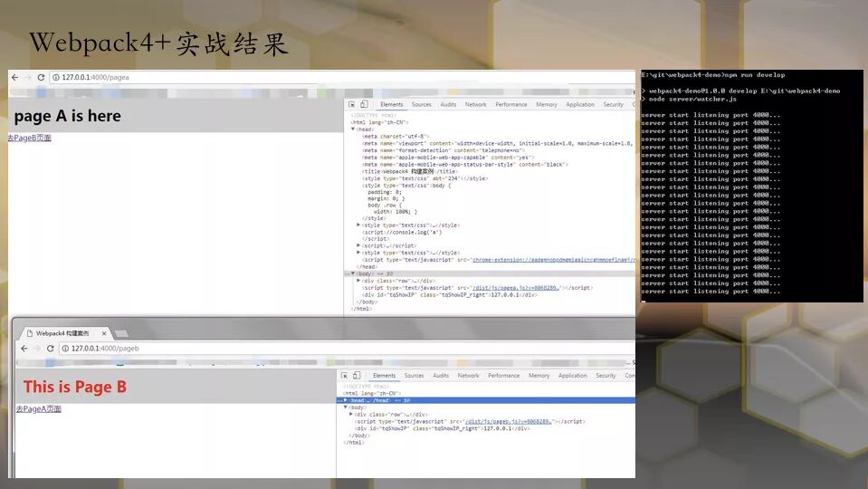Switch to Sources tab in lower DevTools
This screenshot has height=489, width=868.
tap(414, 376)
